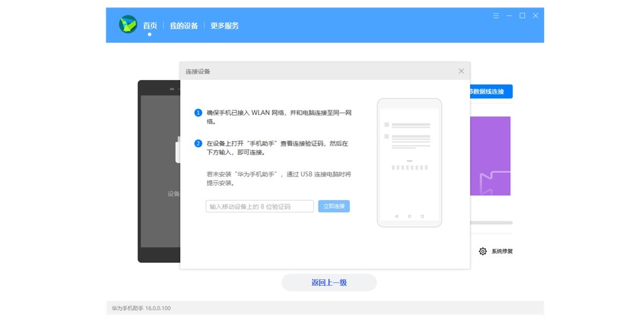
Task: Tap the back triangle on phone illustration
Action: pos(397,216)
